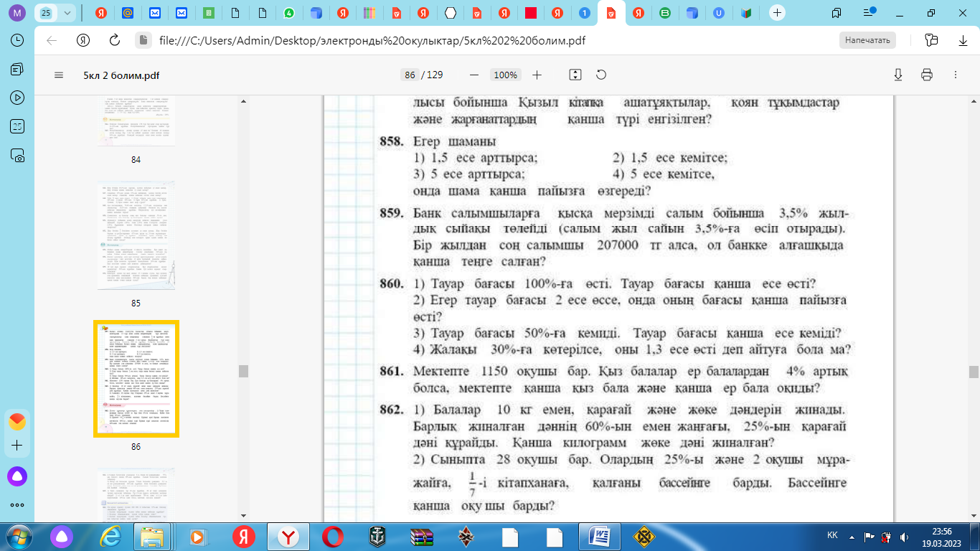980x551 pixels.
Task: Toggle the PDF sidebar hamburger menu
Action: (59, 75)
